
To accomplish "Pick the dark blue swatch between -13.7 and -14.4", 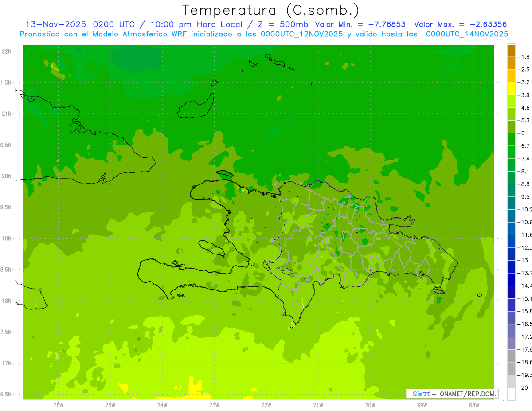I will point(511,280).
